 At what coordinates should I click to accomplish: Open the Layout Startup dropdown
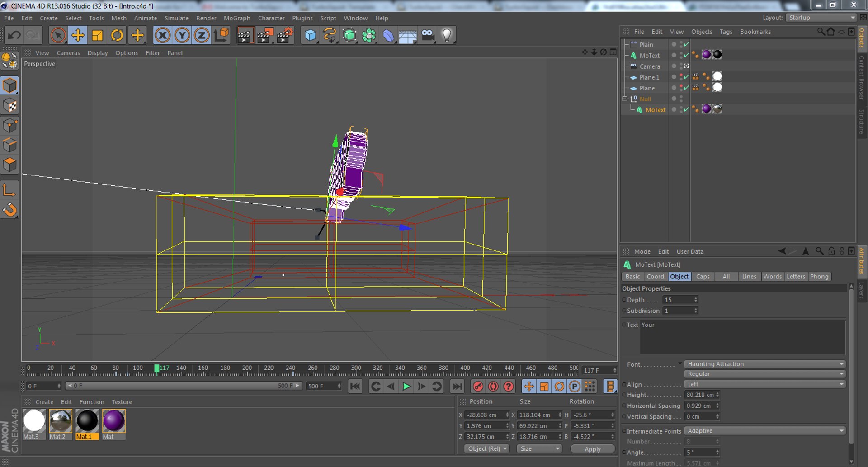(821, 18)
